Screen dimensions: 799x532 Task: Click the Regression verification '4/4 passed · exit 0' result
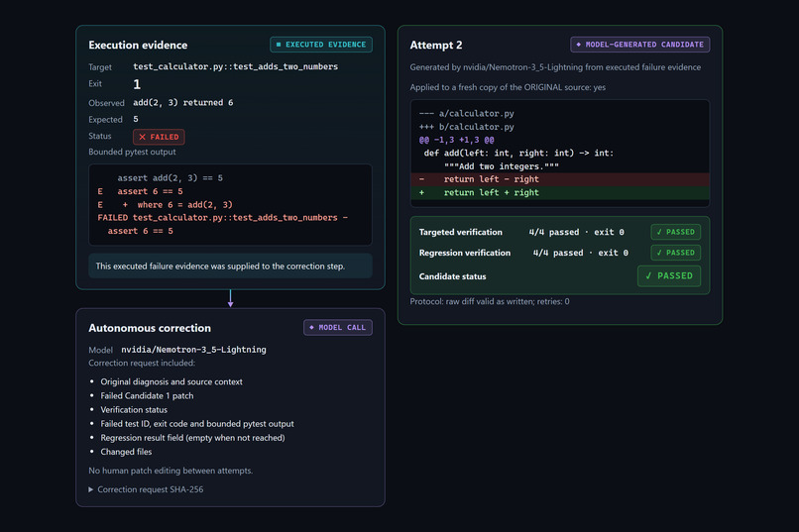pos(580,253)
